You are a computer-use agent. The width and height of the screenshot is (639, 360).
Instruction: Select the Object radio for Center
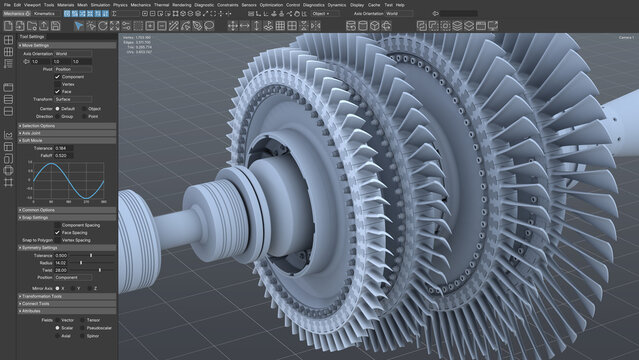pyautogui.click(x=84, y=109)
